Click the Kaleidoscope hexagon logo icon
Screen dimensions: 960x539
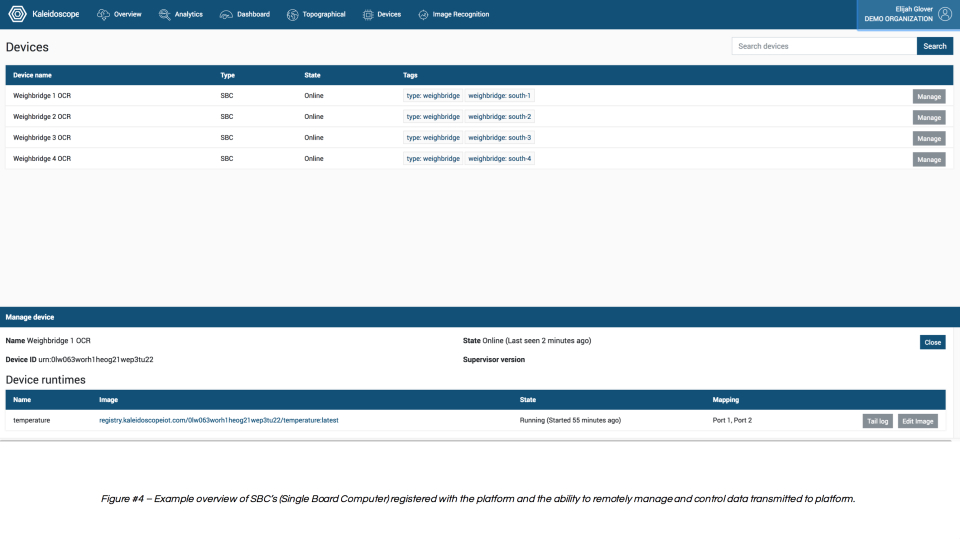(x=17, y=14)
